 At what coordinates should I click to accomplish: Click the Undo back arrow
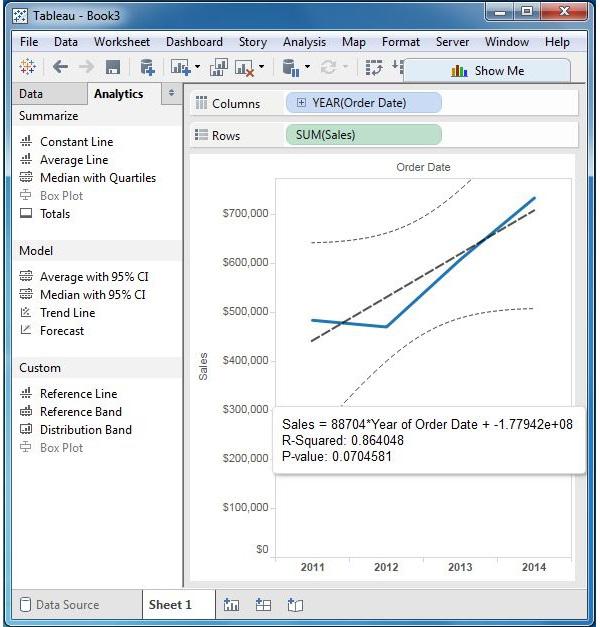click(60, 67)
